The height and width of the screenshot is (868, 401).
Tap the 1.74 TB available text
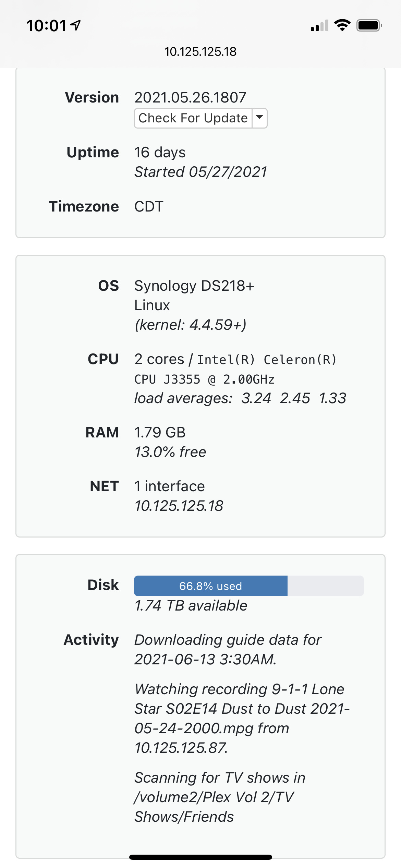coord(191,606)
